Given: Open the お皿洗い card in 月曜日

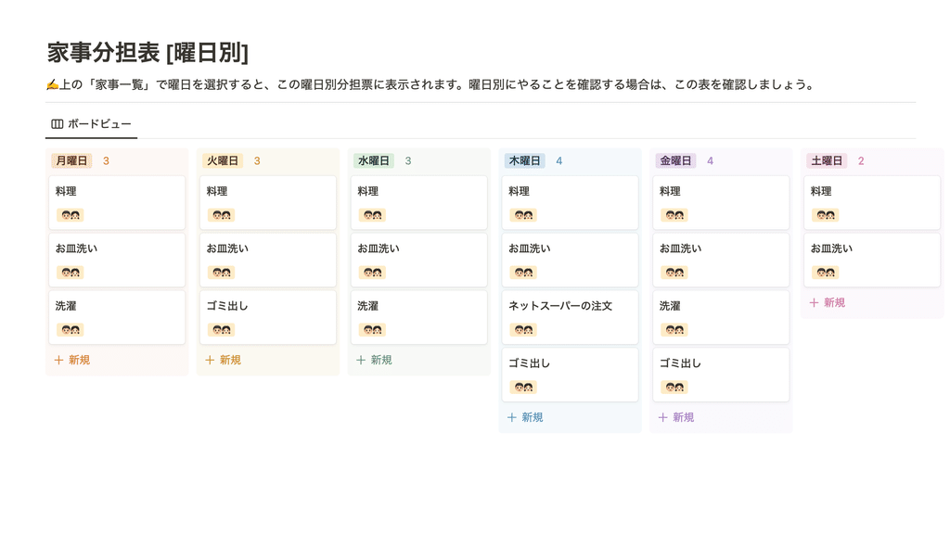Looking at the screenshot, I should (x=117, y=261).
